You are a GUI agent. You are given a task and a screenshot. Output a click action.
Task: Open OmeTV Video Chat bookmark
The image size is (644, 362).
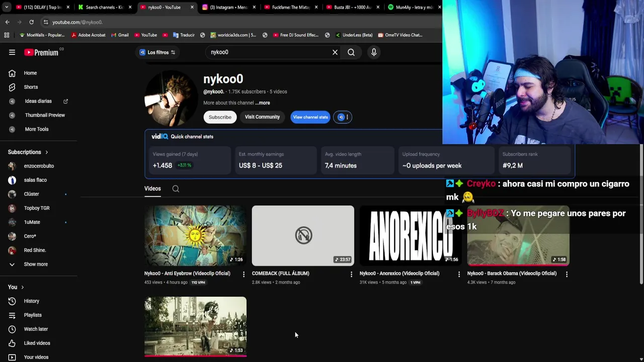(x=400, y=35)
